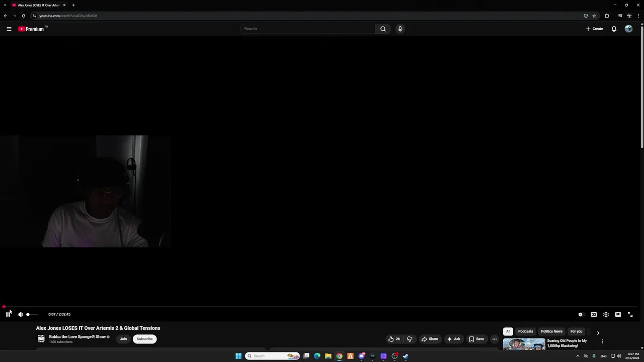The width and height of the screenshot is (644, 362).
Task: Open browser extensions puzzle icon
Action: (x=607, y=16)
